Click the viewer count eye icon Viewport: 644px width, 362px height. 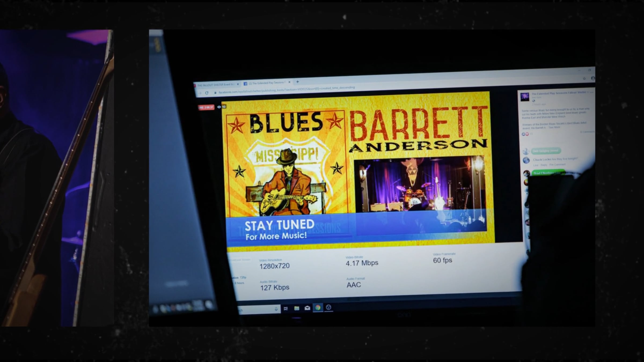219,107
